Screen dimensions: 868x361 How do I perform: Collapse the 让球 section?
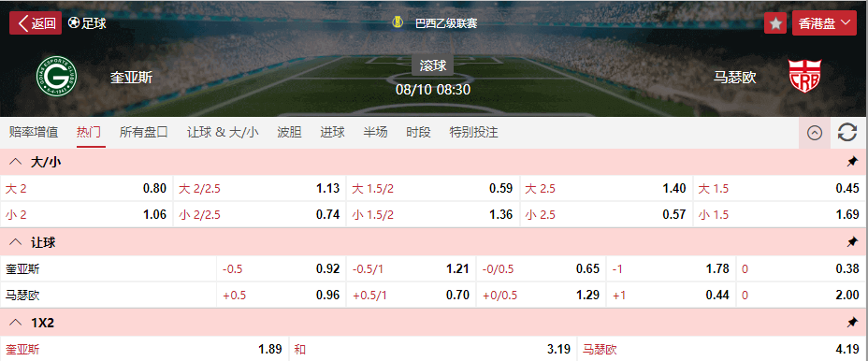pos(17,242)
